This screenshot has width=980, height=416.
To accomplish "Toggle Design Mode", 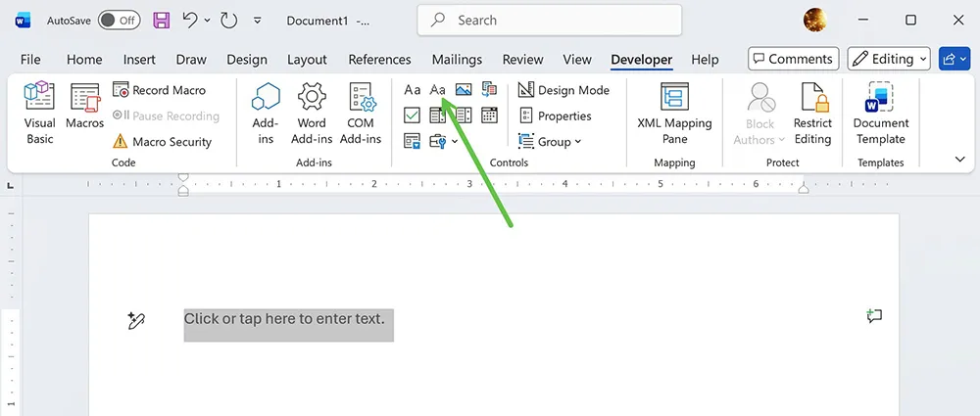I will pyautogui.click(x=563, y=90).
